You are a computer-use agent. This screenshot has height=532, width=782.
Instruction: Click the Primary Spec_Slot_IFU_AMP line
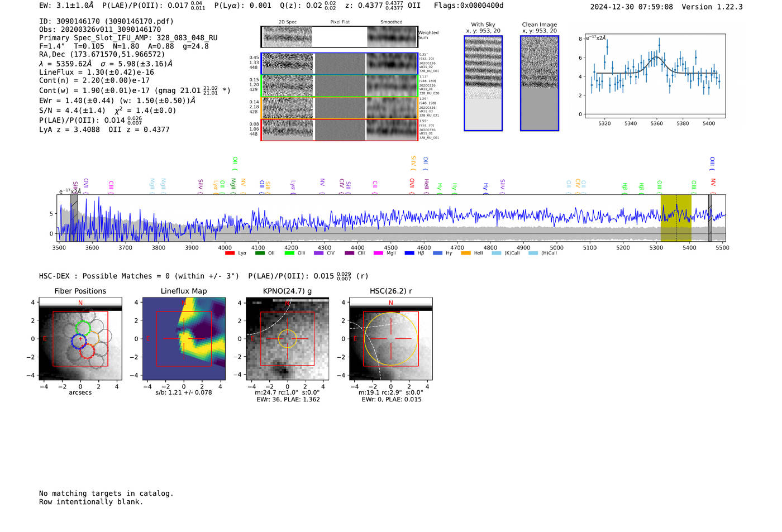coord(128,38)
